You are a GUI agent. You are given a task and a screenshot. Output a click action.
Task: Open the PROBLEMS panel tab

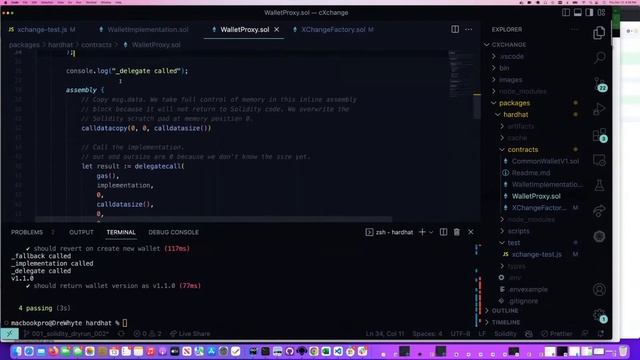tap(27, 232)
